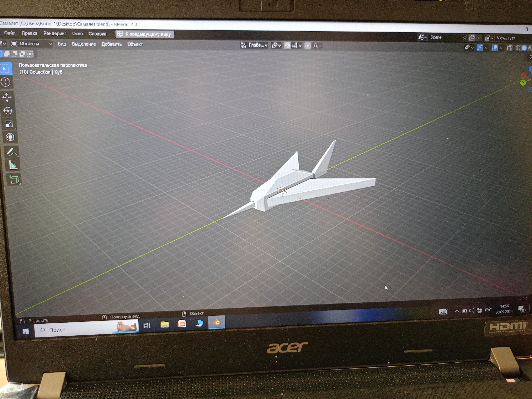This screenshot has height=399, width=532.
Task: Open the Windows Start menu
Action: 26,331
